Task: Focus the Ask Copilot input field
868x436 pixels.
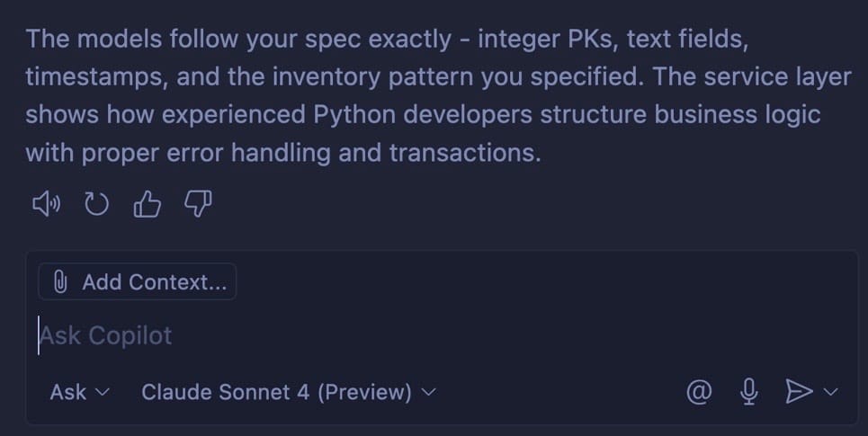Action: 360,336
